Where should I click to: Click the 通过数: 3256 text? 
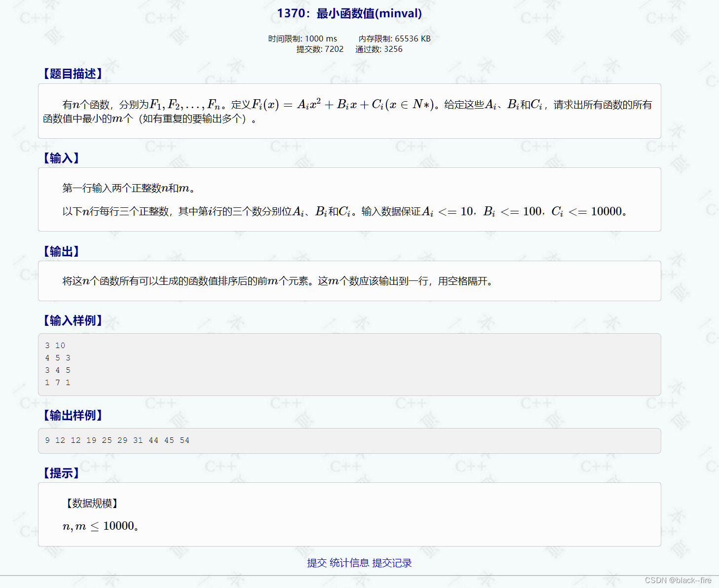pos(379,49)
